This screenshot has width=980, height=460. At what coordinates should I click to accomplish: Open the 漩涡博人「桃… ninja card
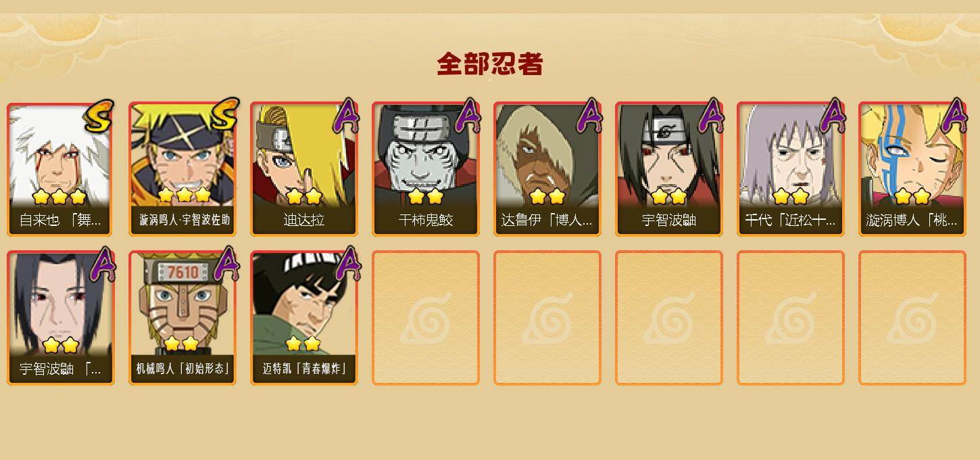(912, 169)
